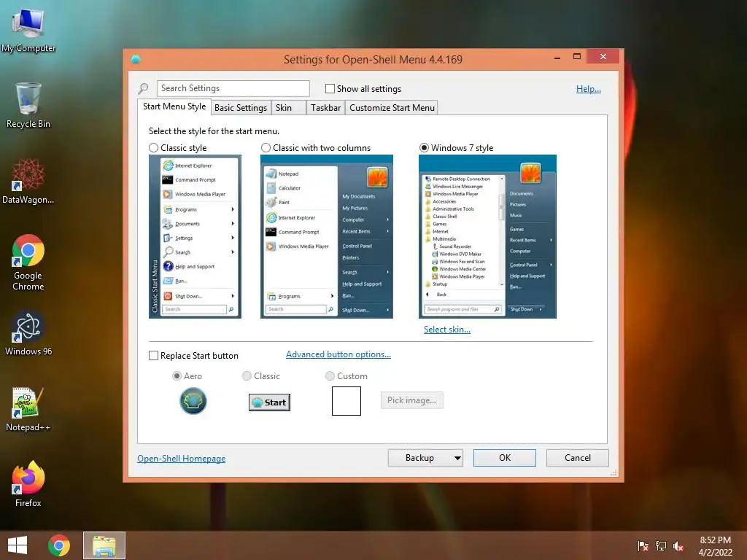Click the taskbar clock showing 8:52 PM

click(715, 546)
